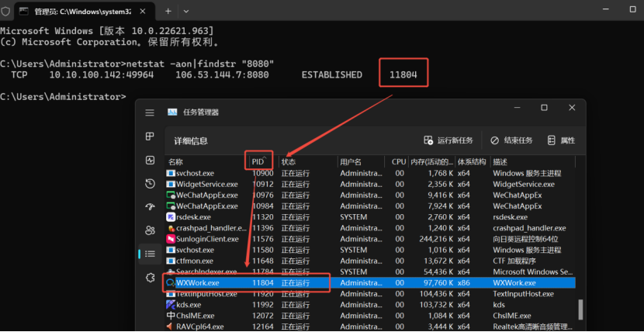Select Details page icon in sidebar
Screen dimensions: 644x332
point(150,254)
